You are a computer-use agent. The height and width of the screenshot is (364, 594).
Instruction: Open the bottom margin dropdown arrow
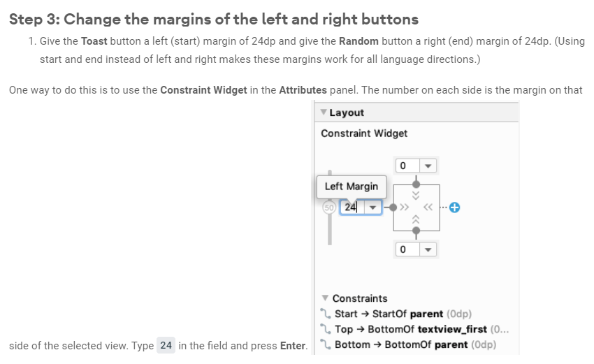click(428, 249)
